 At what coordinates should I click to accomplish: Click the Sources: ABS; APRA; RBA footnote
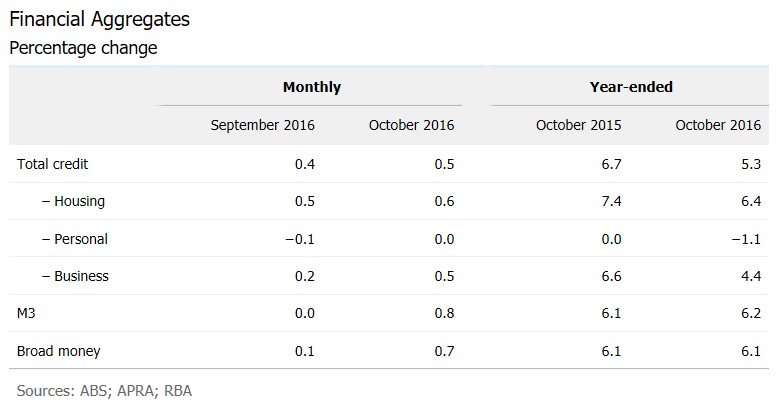point(104,390)
